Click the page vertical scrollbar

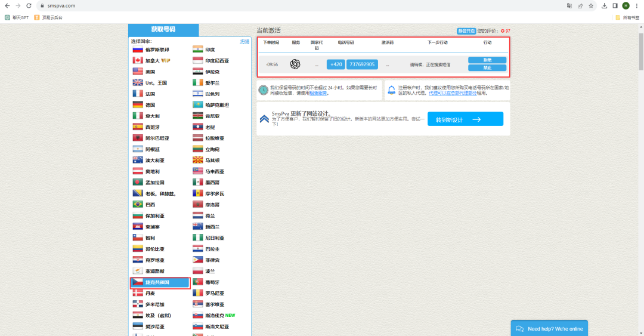tap(641, 51)
